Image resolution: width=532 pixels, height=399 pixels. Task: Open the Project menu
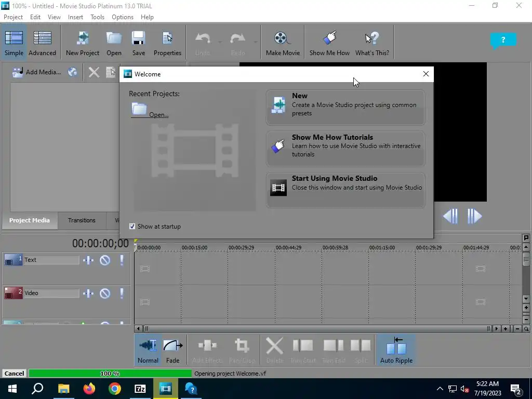pos(13,17)
